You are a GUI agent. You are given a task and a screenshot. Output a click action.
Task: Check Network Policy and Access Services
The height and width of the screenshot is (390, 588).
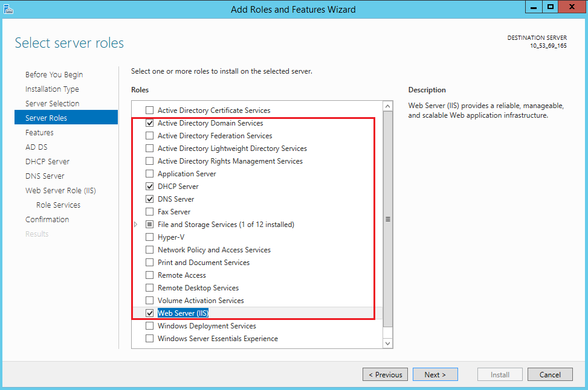pyautogui.click(x=150, y=250)
